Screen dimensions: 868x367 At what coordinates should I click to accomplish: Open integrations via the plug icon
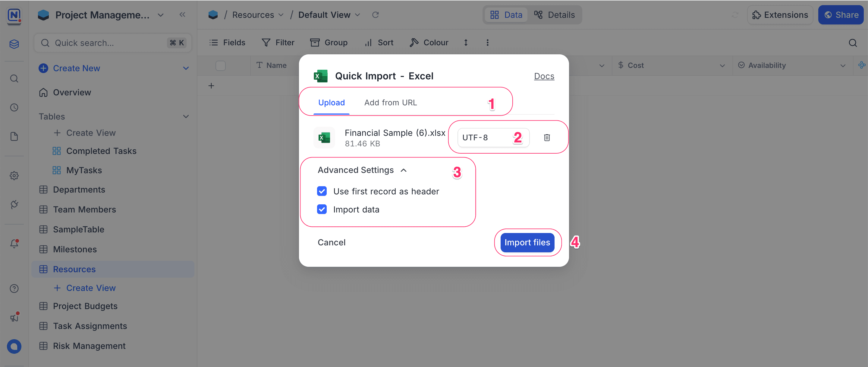pos(14,204)
